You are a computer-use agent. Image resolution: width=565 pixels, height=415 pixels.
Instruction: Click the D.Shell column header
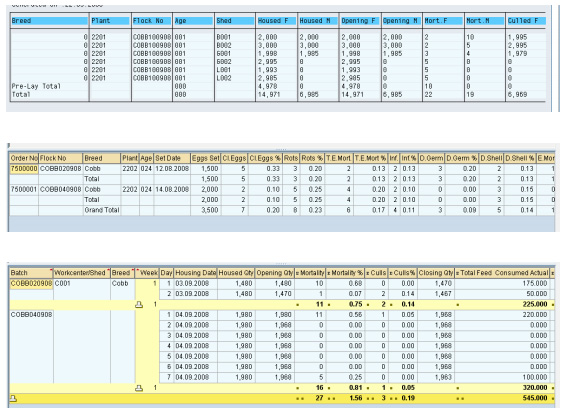491,158
